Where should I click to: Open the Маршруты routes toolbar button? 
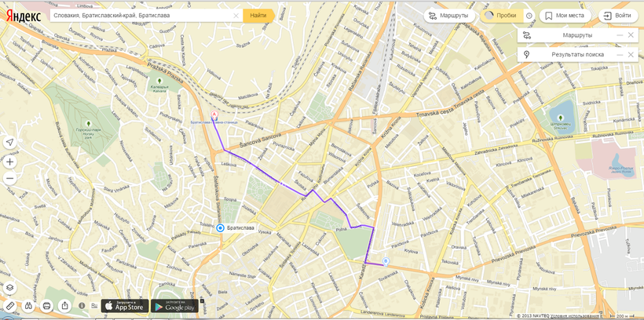[x=449, y=16]
